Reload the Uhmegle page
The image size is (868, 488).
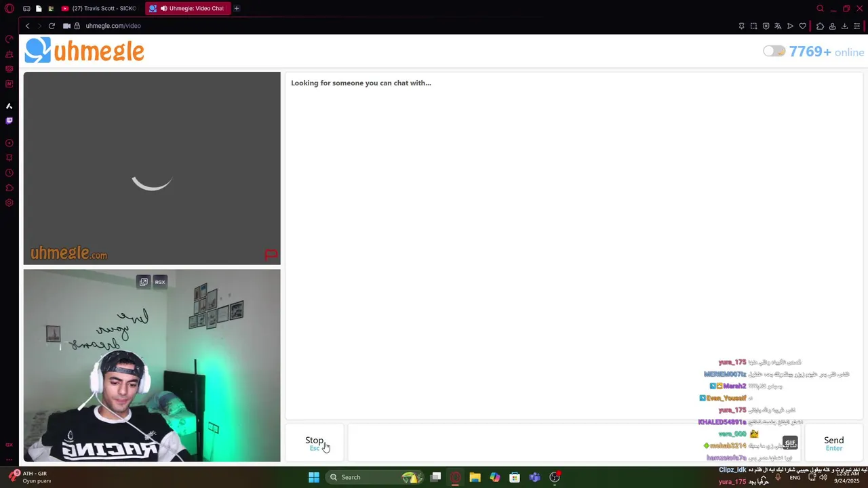(52, 26)
